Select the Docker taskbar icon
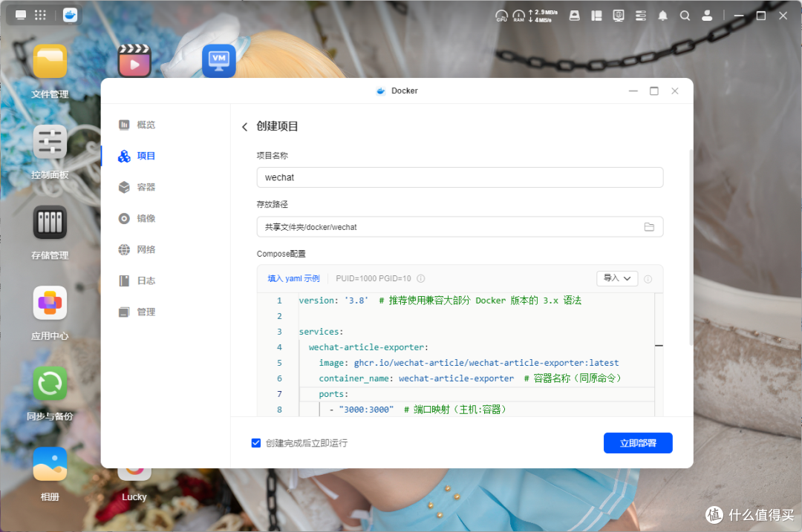The width and height of the screenshot is (802, 532). pyautogui.click(x=70, y=15)
